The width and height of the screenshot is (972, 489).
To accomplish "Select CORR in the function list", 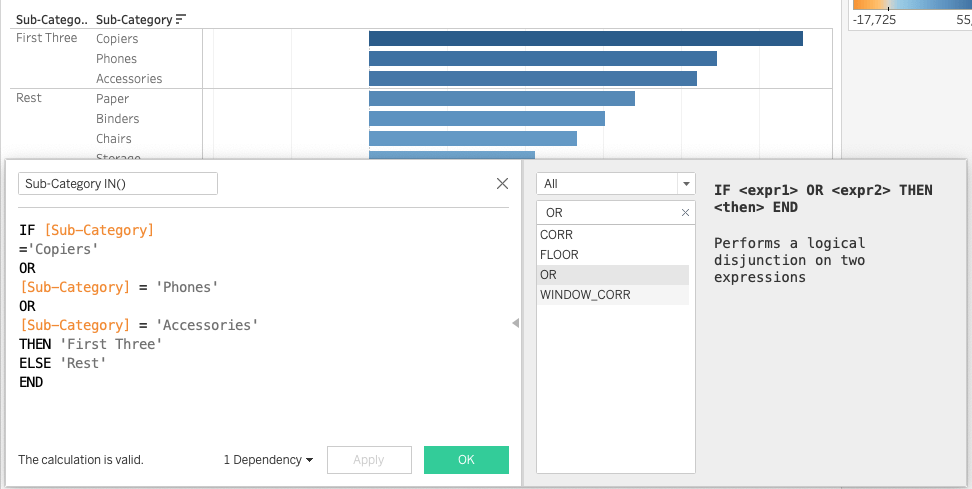I will tap(556, 235).
